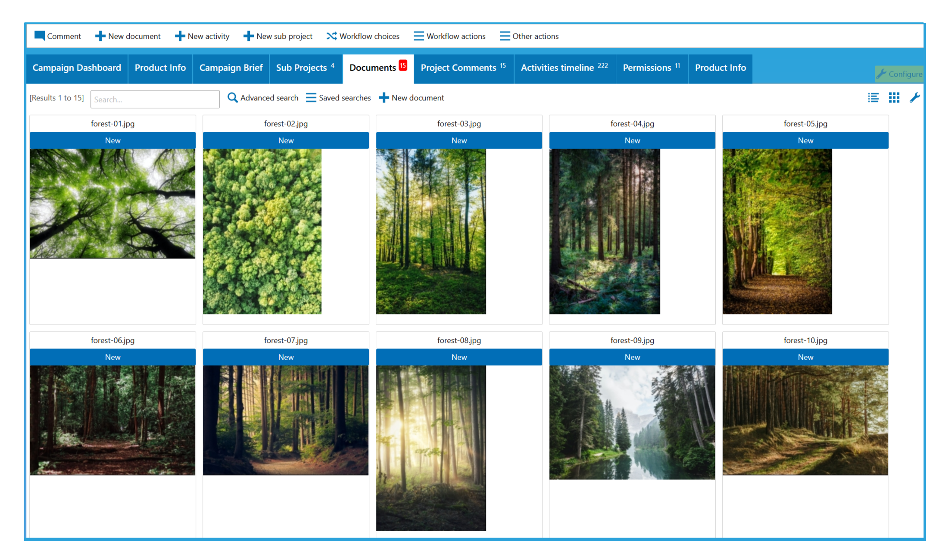Click the shuffle icon for Workflow choices
Screen dimensions: 948x560
(x=331, y=36)
